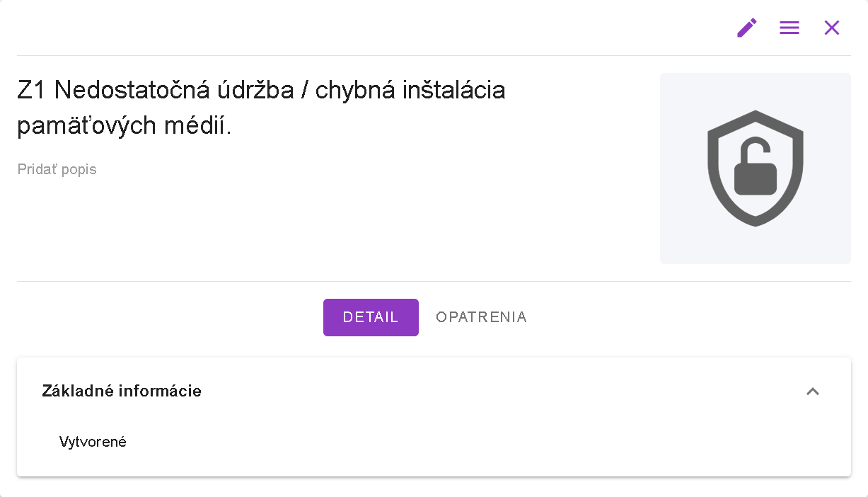Open the OPATRENIA tab

481,317
